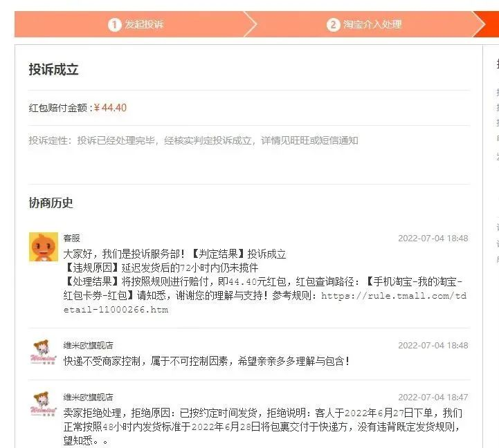
Task: Open the rule.tmall.com rules link
Action: (x=265, y=302)
